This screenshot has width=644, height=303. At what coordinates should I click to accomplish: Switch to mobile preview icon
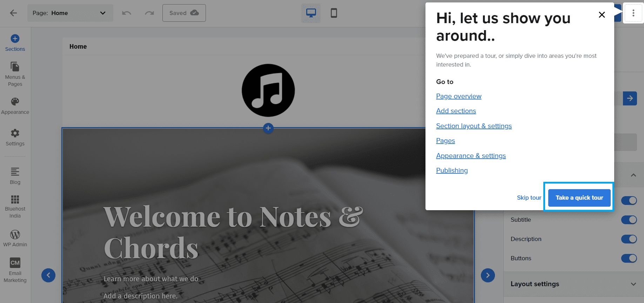coord(334,13)
